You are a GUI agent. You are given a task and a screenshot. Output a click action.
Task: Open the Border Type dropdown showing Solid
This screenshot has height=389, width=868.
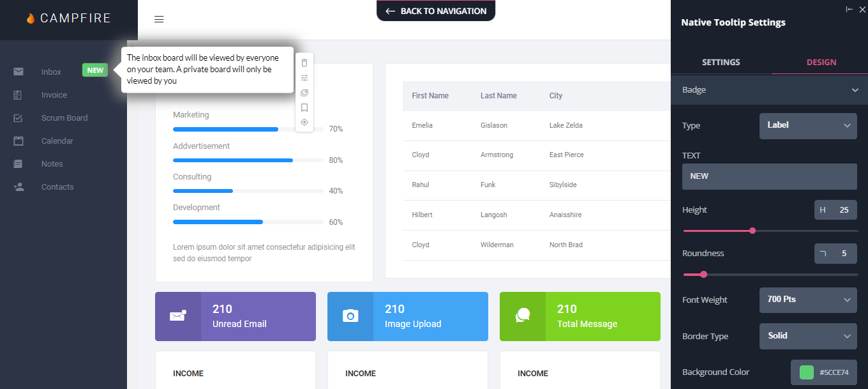point(808,336)
